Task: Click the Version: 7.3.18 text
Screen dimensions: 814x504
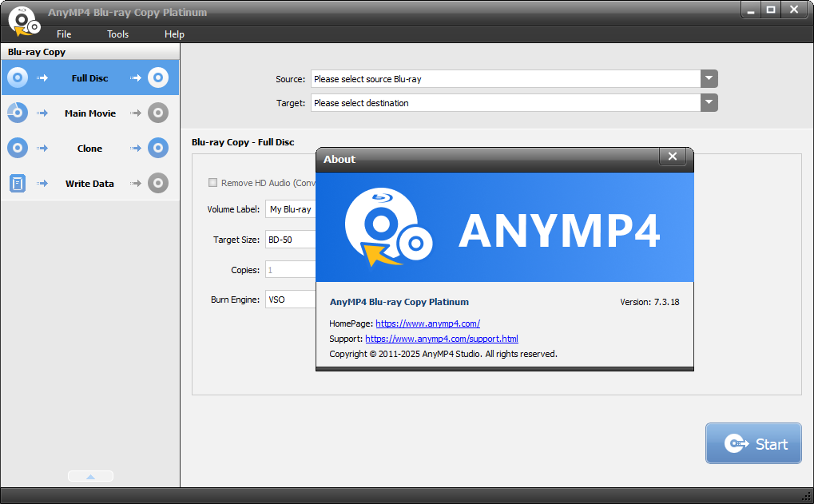Action: 649,302
